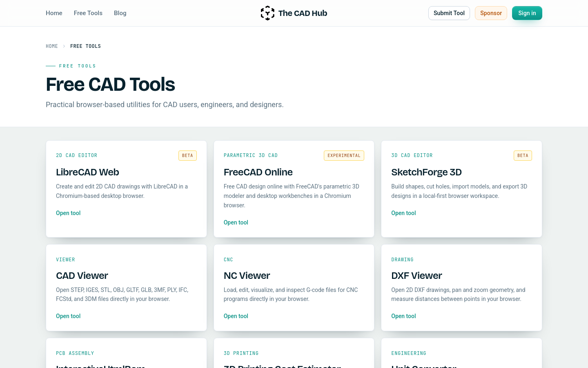Click the CNC category label
This screenshot has width=588, height=368.
click(x=228, y=260)
